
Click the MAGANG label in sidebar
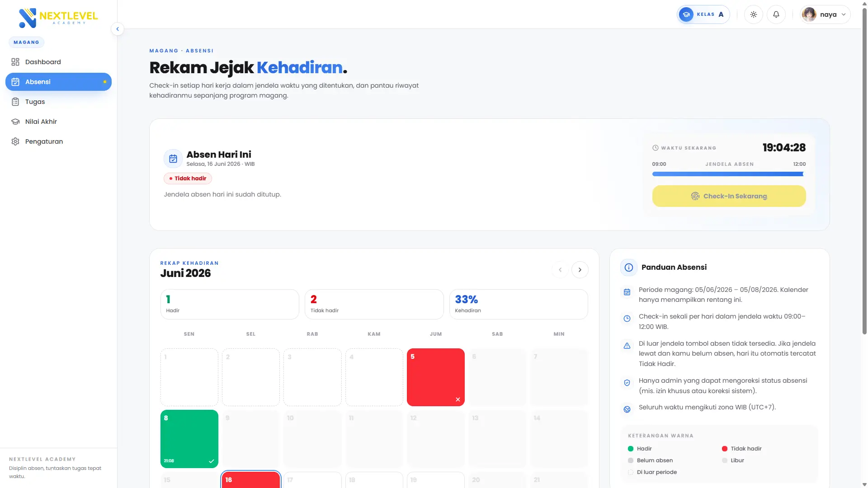tap(26, 42)
